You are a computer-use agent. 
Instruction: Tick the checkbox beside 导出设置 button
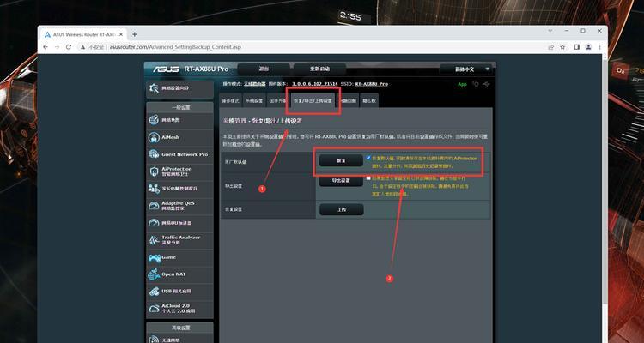pos(368,178)
